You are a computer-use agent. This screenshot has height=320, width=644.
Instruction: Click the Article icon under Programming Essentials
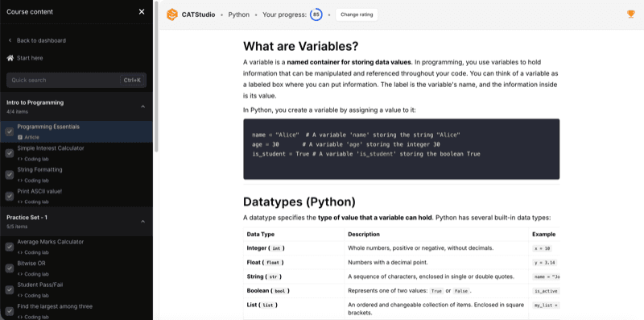[x=19, y=137]
